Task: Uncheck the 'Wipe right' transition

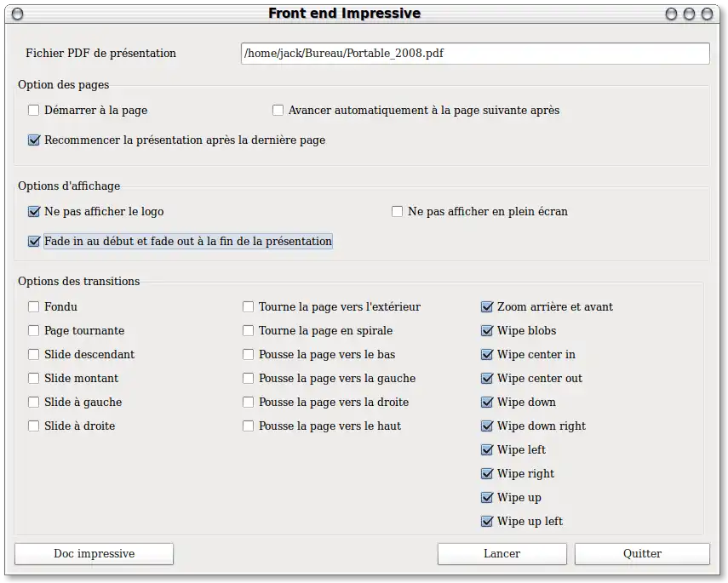Action: (x=486, y=473)
